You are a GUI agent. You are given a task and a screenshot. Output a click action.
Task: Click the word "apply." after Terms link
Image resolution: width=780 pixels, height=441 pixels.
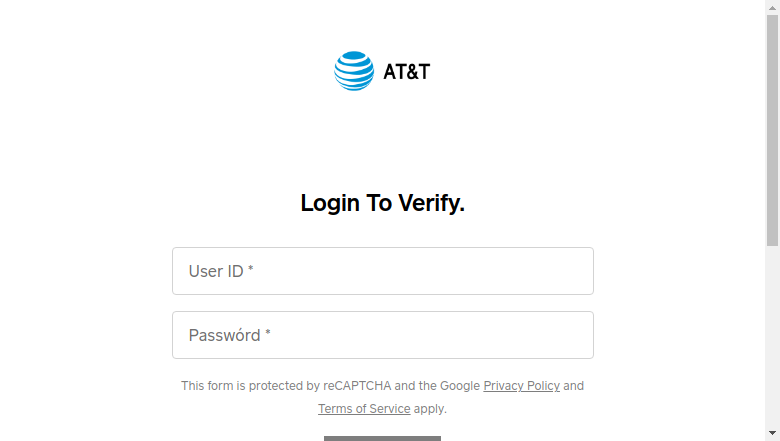click(x=430, y=409)
